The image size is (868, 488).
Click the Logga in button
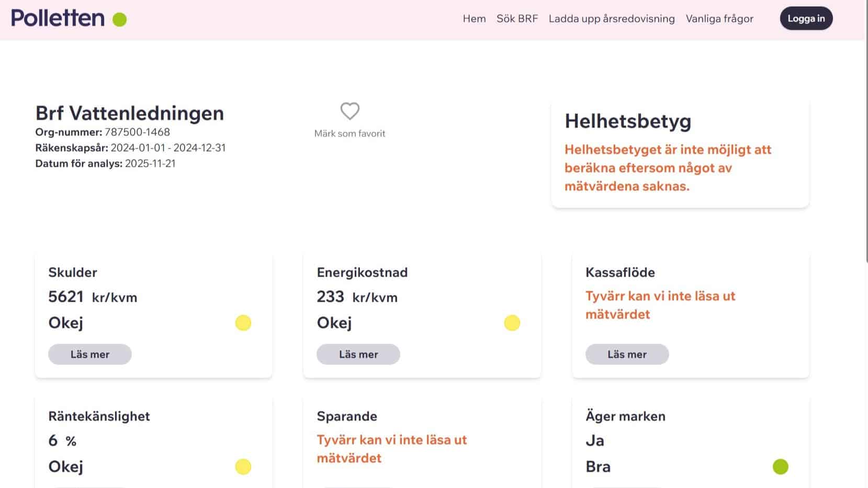(806, 18)
